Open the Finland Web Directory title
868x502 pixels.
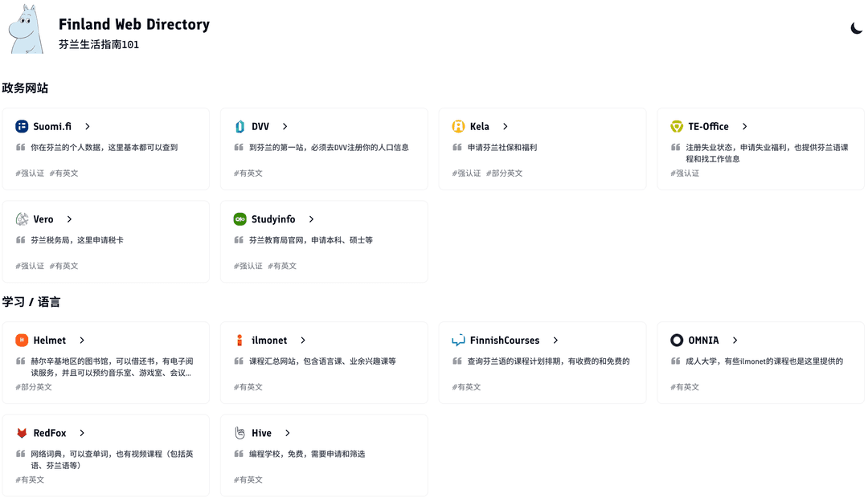[x=134, y=24]
